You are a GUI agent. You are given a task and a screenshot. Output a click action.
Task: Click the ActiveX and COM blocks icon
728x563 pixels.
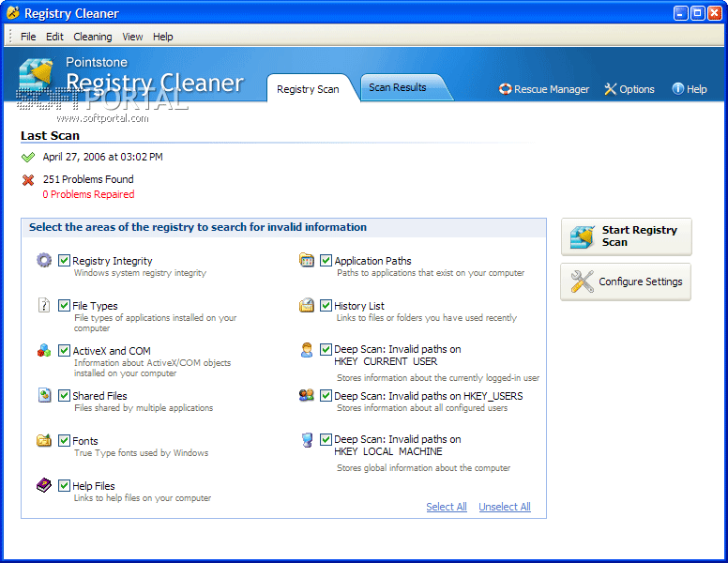pos(44,350)
